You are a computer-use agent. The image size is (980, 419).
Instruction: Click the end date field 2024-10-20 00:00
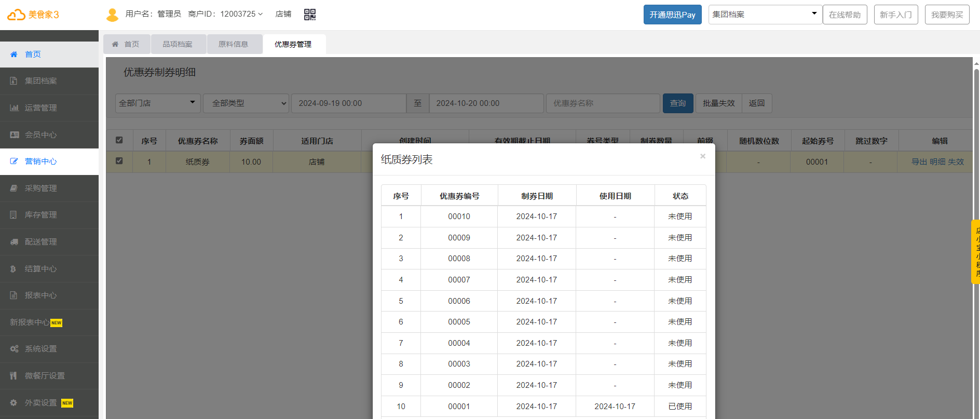click(486, 103)
